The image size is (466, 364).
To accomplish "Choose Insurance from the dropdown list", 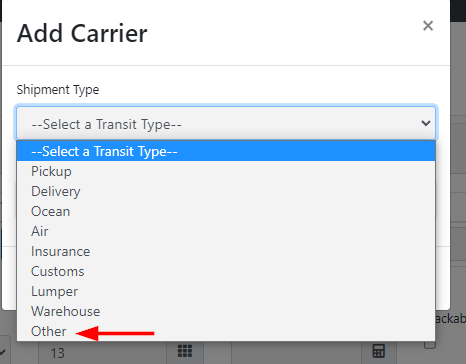I will (x=226, y=251).
